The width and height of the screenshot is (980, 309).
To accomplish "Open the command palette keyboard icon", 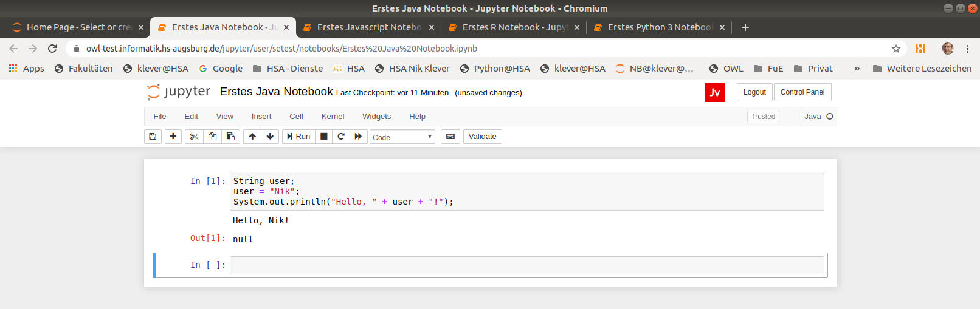I will click(450, 137).
